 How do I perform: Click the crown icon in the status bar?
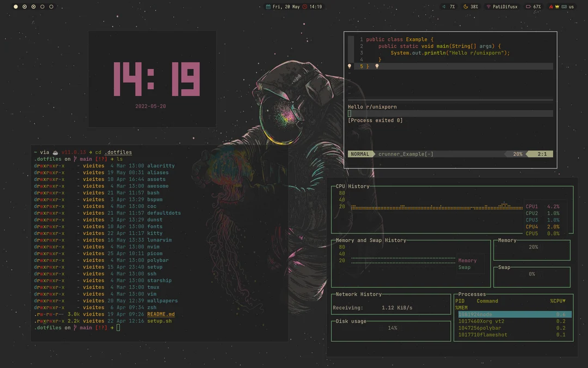point(558,7)
